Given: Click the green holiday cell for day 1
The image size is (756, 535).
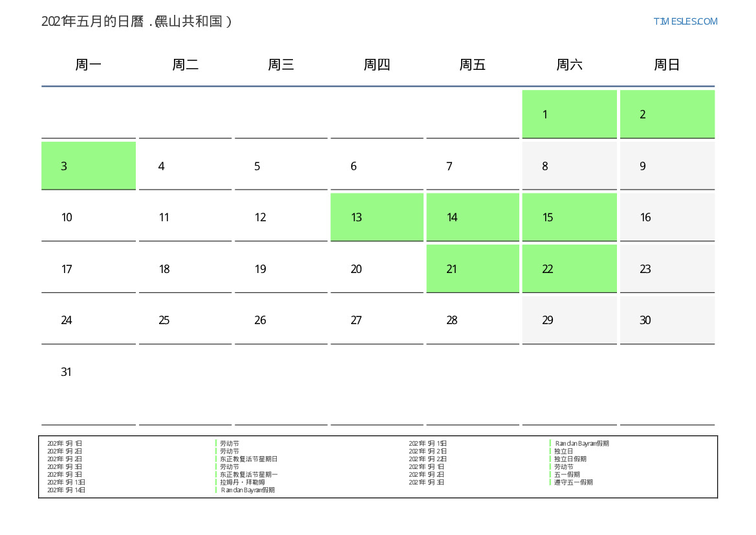Looking at the screenshot, I should [569, 115].
